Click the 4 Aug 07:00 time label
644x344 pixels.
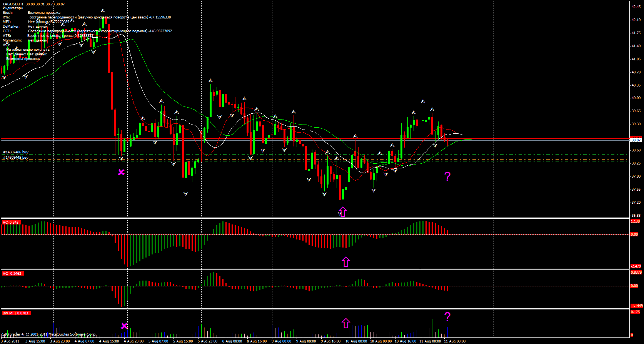[x=84, y=341]
